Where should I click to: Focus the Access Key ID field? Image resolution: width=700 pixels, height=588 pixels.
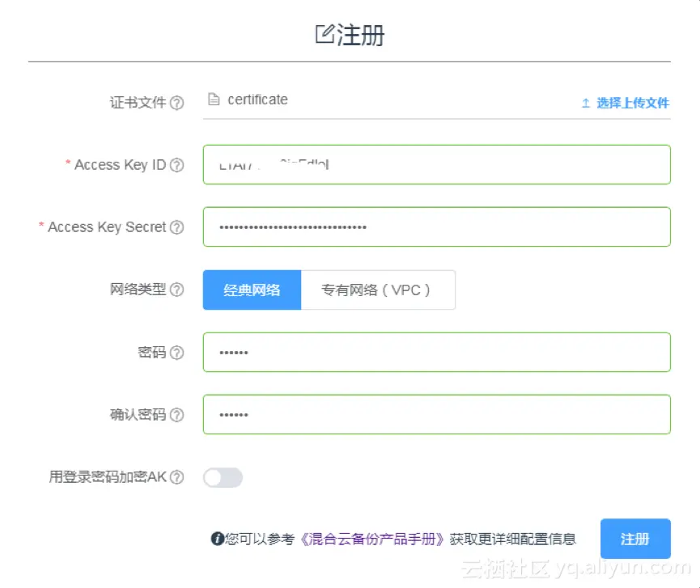tap(436, 165)
